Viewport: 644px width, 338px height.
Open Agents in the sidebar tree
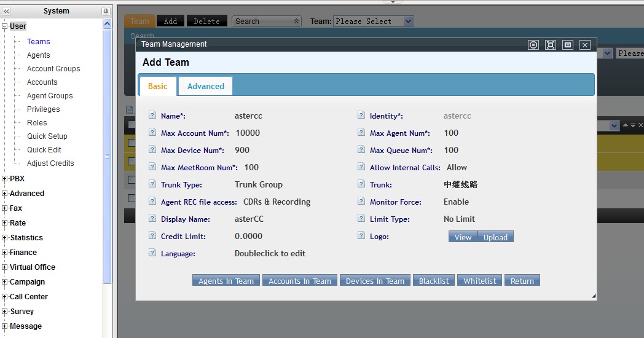pos(39,55)
